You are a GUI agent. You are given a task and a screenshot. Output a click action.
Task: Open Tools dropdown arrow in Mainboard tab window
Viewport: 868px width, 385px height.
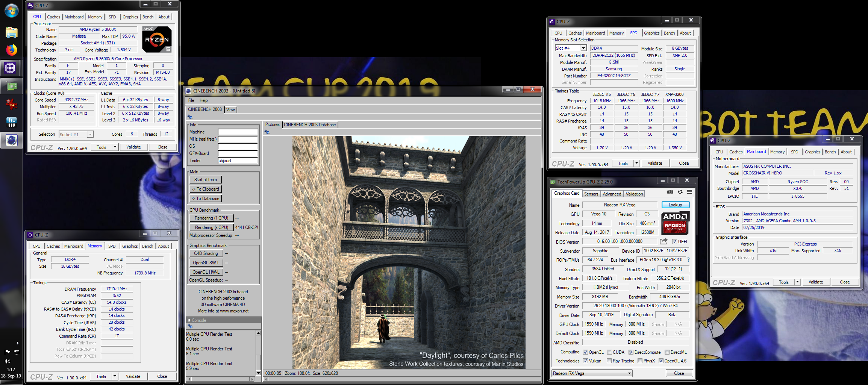tap(797, 282)
